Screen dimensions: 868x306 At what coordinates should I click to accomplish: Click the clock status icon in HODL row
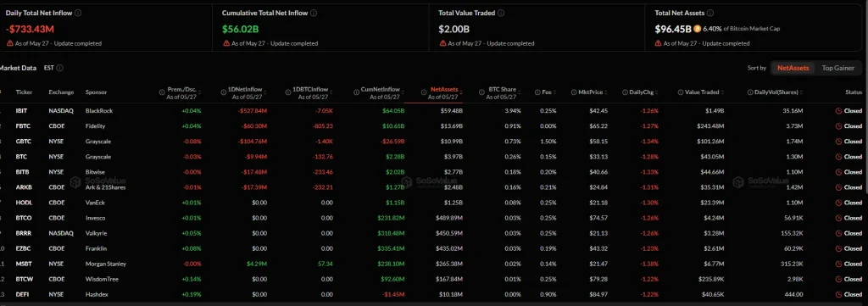coord(838,203)
